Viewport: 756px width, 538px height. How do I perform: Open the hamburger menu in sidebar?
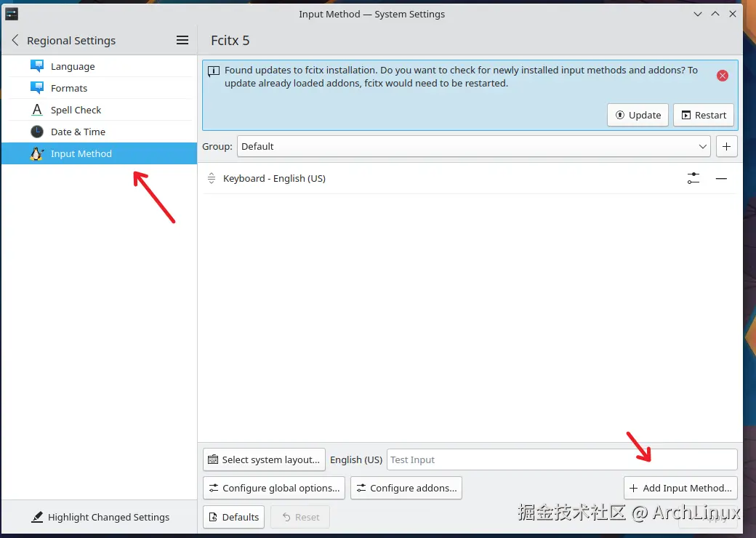click(x=182, y=41)
